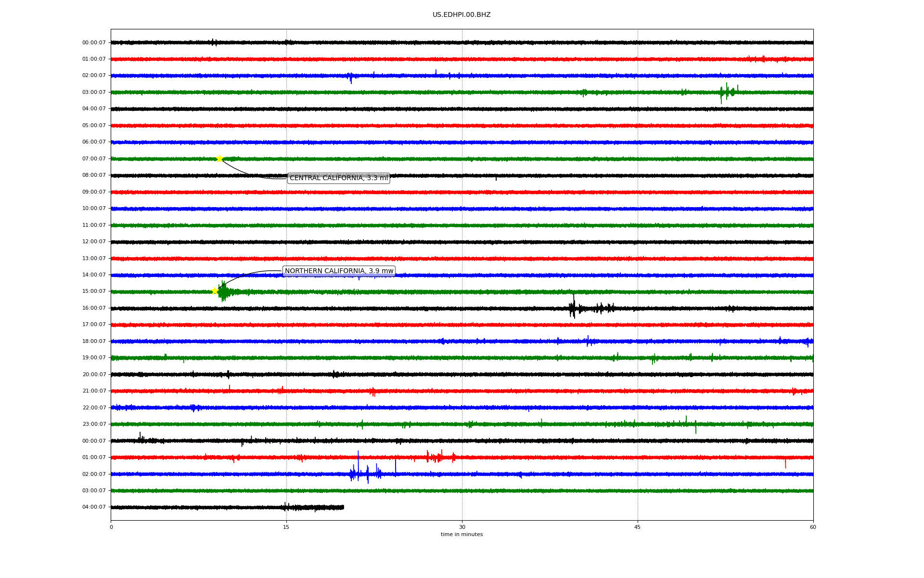Click the 15 tick on x-axis
The image size is (924, 578).
tap(286, 527)
